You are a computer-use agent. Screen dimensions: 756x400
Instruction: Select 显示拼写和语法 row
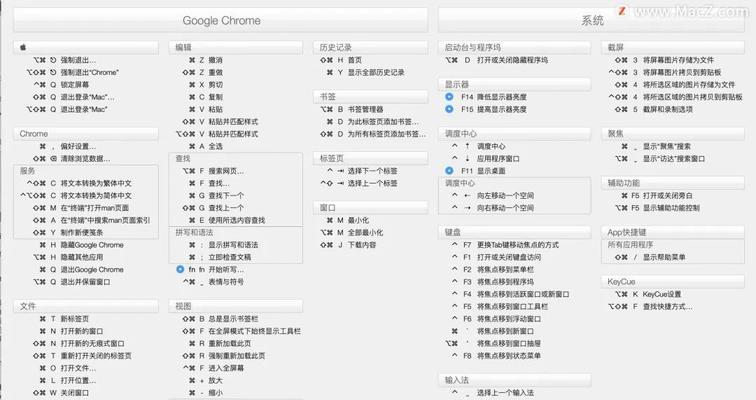pyautogui.click(x=223, y=245)
